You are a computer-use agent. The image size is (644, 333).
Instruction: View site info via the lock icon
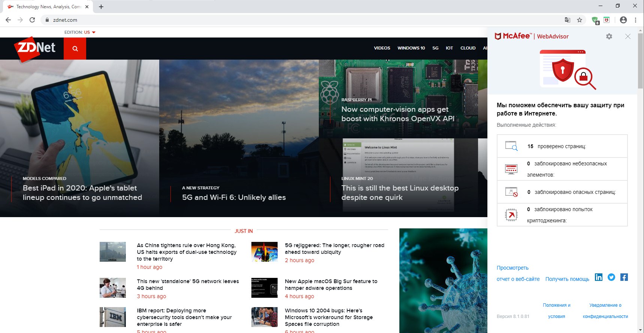tap(47, 20)
